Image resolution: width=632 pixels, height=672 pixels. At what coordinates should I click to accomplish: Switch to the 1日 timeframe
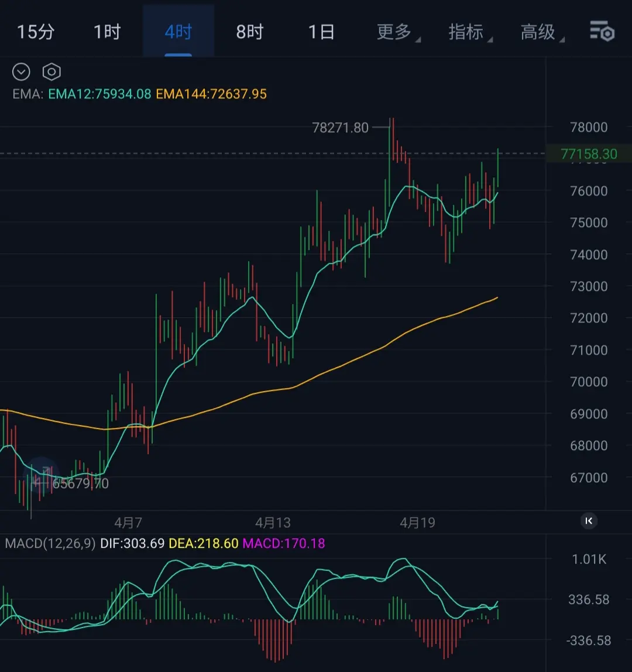[x=321, y=32]
